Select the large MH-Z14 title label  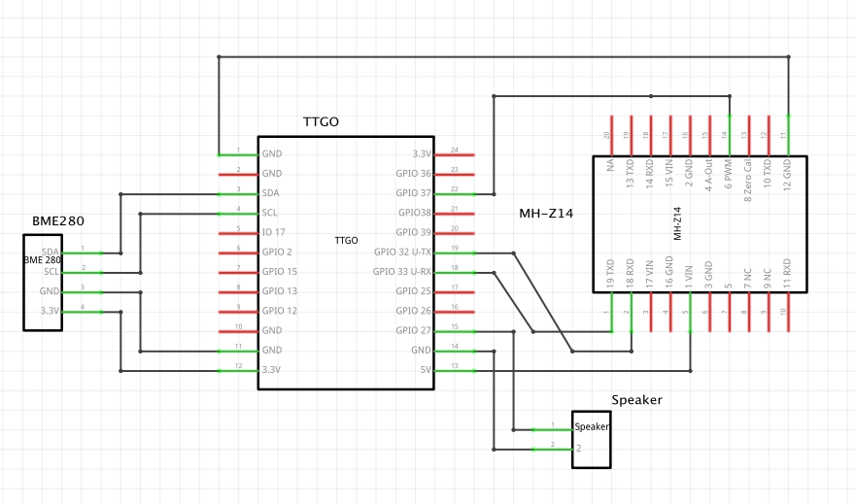[549, 213]
